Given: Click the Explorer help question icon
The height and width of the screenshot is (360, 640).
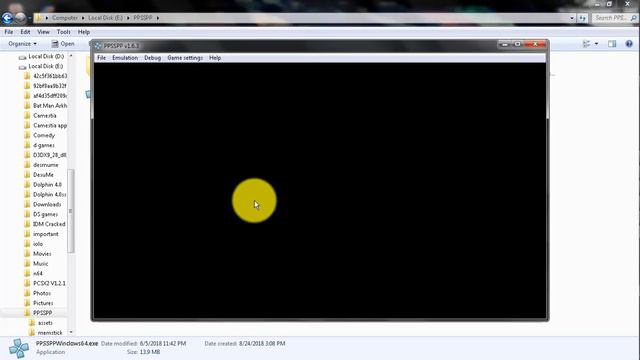Looking at the screenshot, I should pos(629,44).
